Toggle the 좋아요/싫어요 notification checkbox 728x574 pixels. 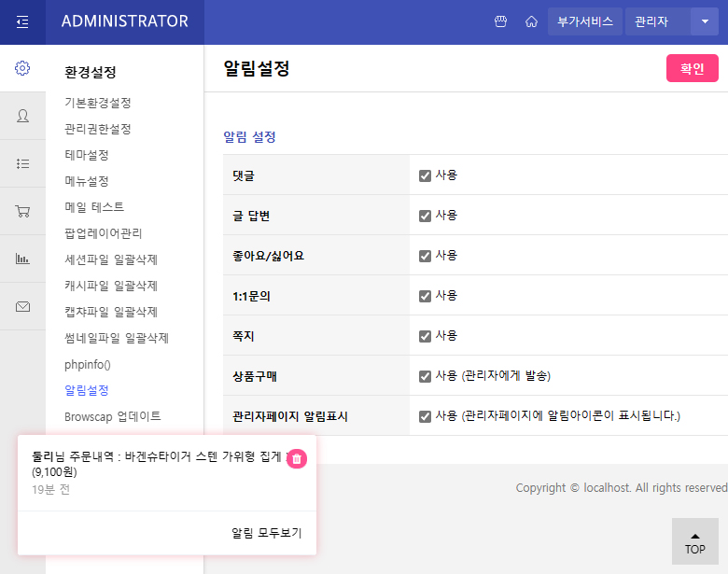(x=425, y=256)
